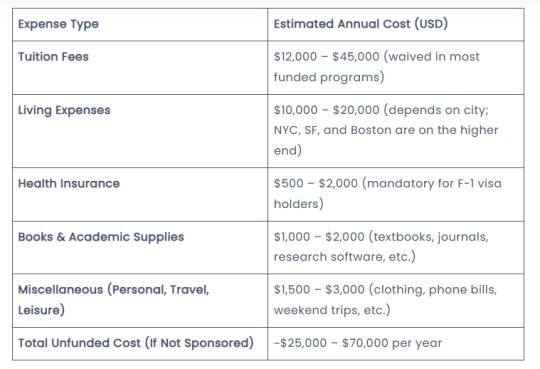Click the ~$25,000 – $70,000 per year cell
This screenshot has height=369, width=540.
click(x=396, y=344)
